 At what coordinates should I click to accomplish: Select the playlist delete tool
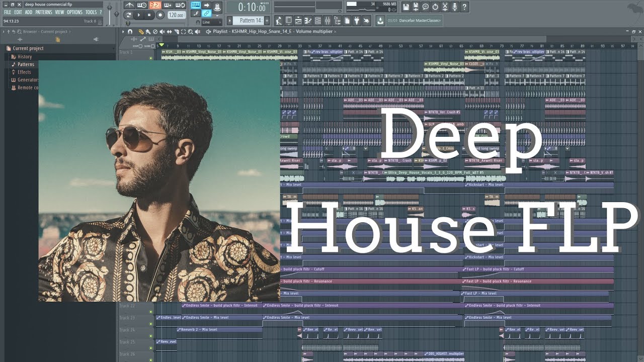tap(155, 32)
